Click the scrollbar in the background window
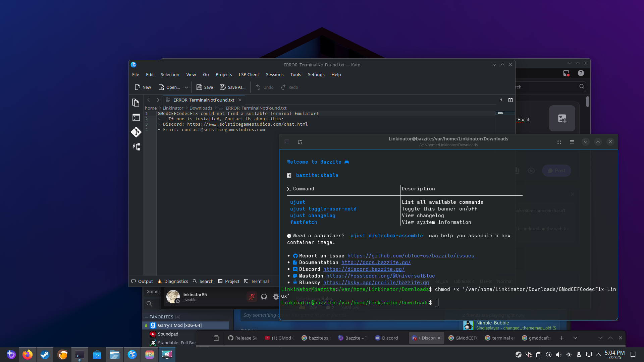Screen dimensions: 644x362 (587, 102)
